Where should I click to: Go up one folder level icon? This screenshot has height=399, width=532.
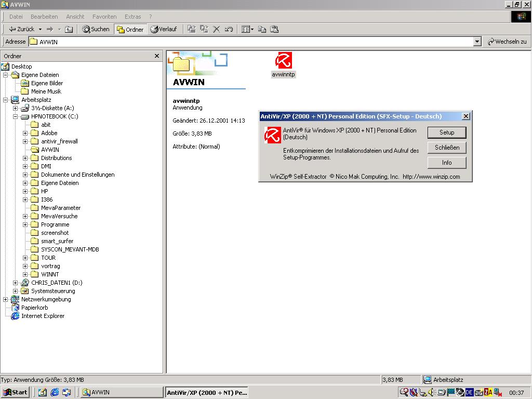tap(69, 30)
